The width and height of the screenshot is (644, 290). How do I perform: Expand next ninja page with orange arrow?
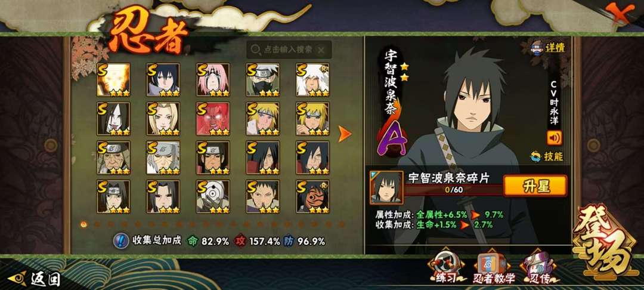pos(345,134)
